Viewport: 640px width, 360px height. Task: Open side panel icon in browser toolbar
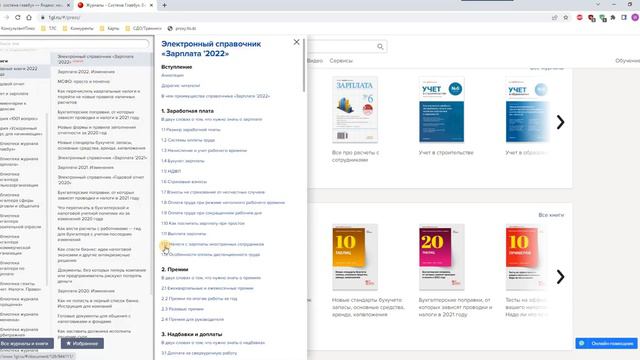click(624, 18)
